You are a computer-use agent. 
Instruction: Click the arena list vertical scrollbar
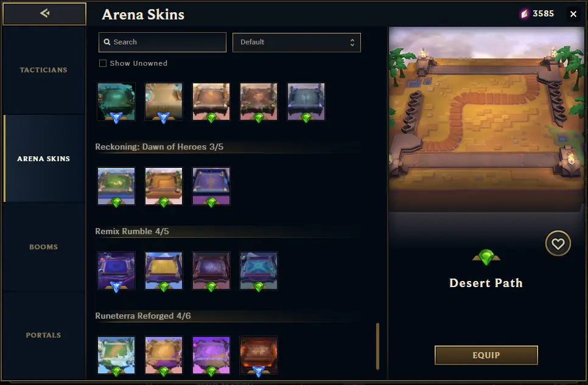click(377, 347)
